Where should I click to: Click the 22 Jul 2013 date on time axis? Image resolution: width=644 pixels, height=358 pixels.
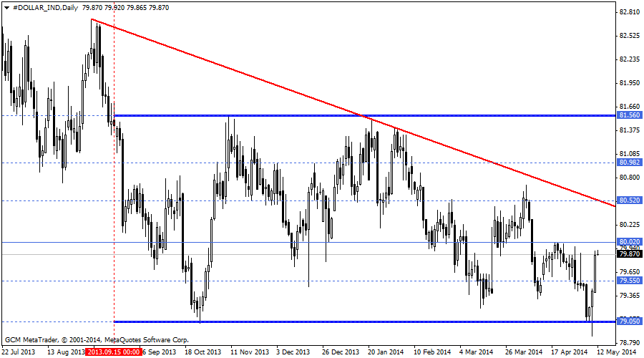click(19, 352)
